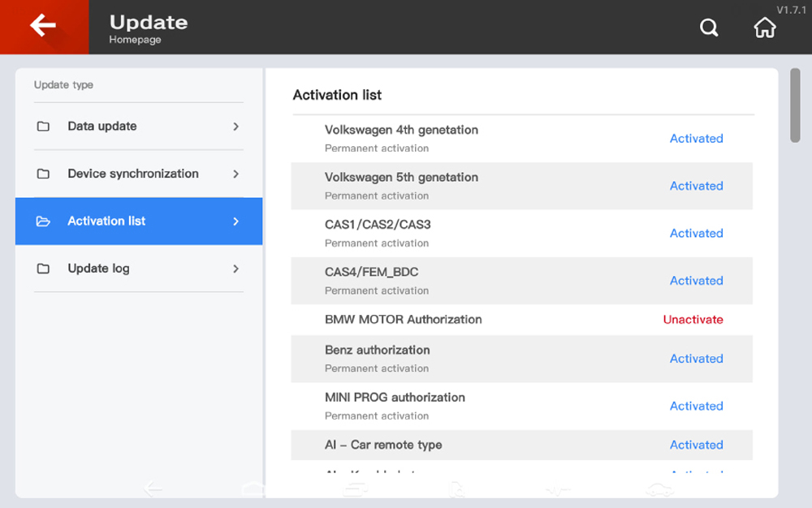Click Permanent activation under Benz authorization
This screenshot has width=812, height=508.
(x=377, y=368)
